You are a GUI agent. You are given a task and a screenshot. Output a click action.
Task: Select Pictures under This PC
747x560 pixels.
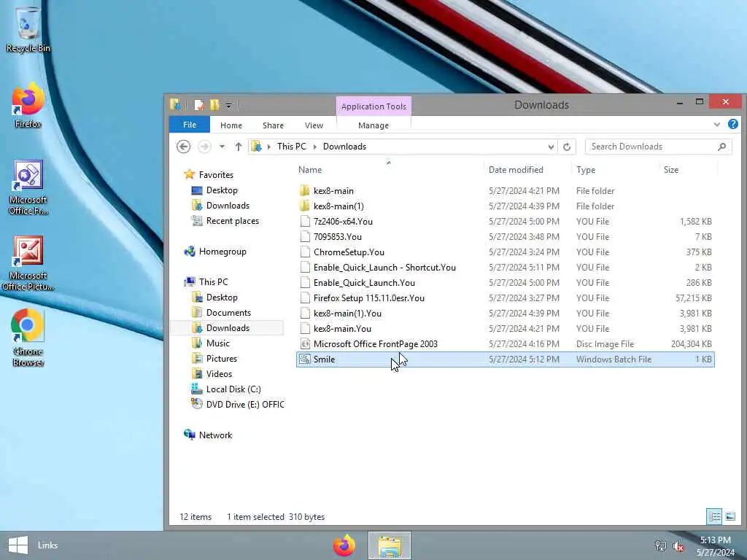click(221, 358)
